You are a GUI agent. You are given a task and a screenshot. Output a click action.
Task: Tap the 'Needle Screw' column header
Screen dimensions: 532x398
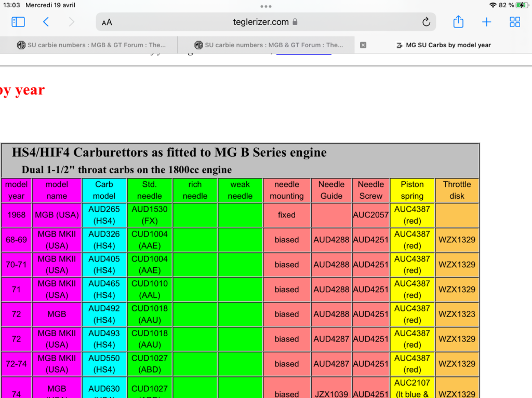point(371,190)
